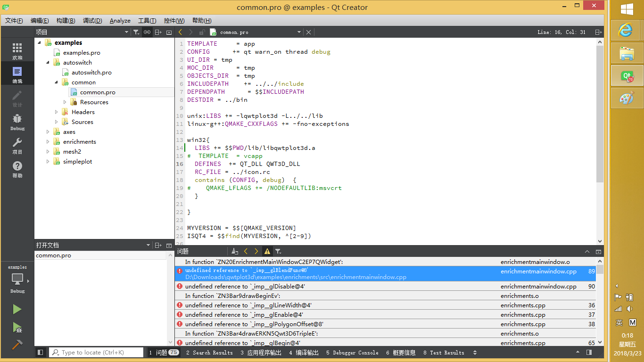Expand the Resources node
The width and height of the screenshot is (644, 362).
click(65, 102)
